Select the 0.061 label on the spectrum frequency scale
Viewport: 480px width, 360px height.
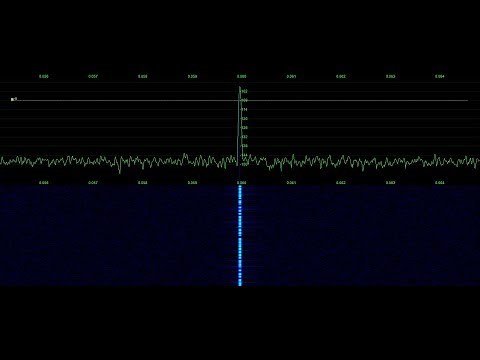(291, 77)
